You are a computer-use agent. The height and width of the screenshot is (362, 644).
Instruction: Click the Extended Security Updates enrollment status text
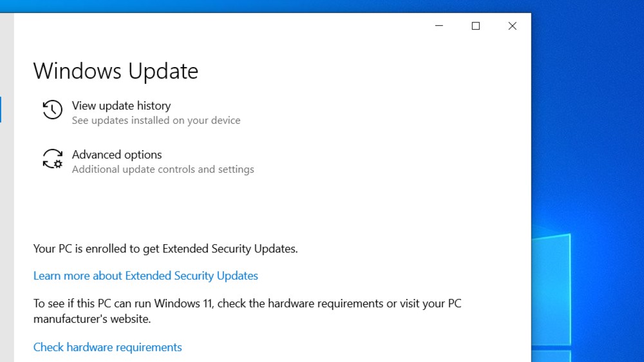tap(166, 249)
